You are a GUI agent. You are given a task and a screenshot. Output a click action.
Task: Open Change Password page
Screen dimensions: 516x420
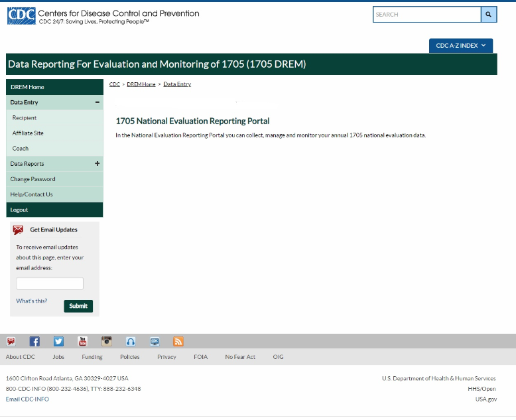54,179
